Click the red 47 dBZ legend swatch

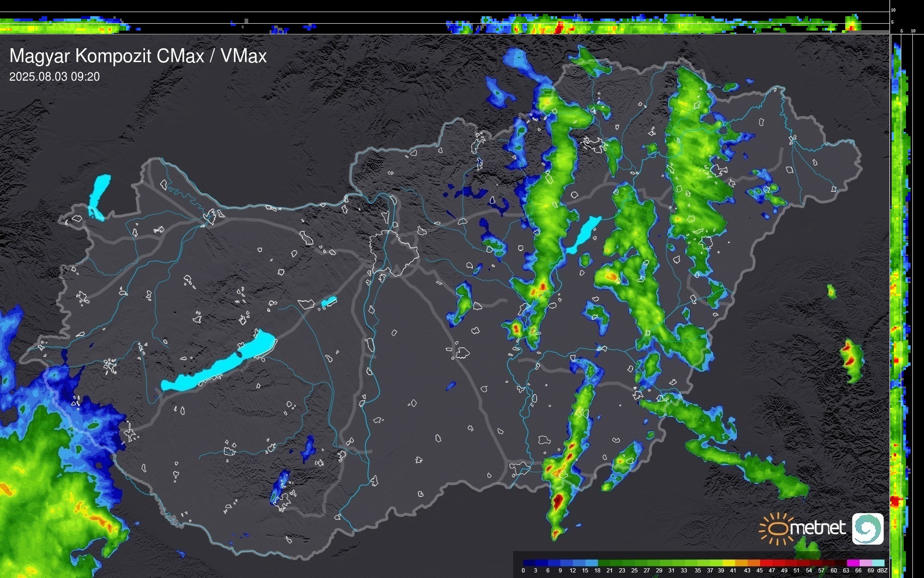[778, 563]
